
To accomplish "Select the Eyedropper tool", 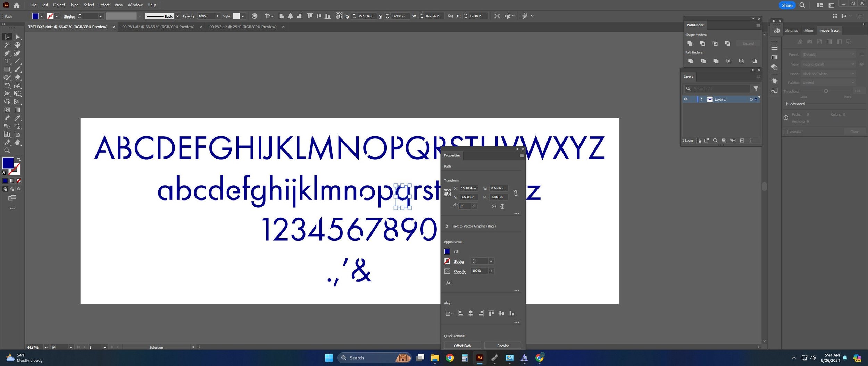I will click(17, 118).
